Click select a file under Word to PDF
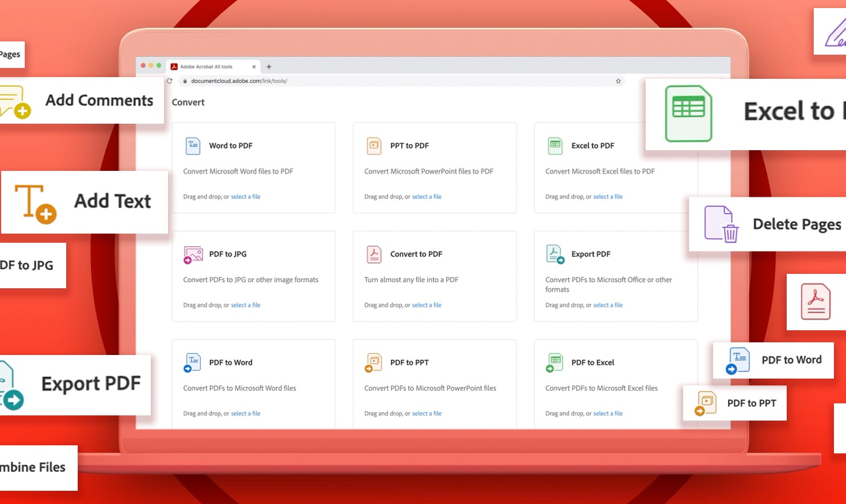 coord(246,196)
